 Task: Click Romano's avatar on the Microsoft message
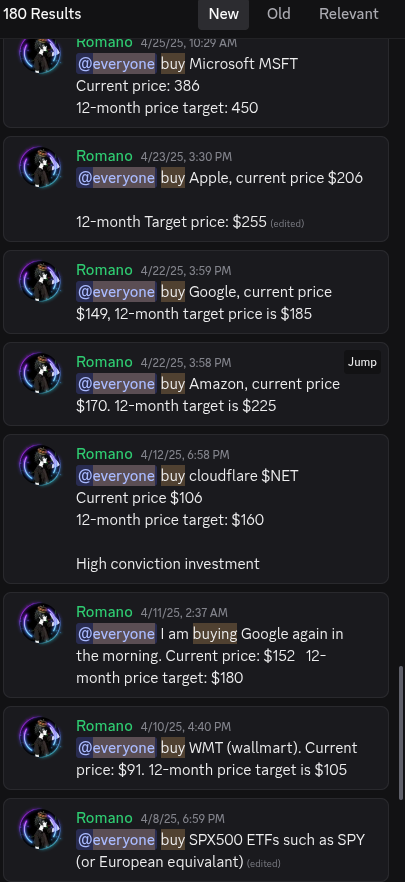click(x=40, y=54)
